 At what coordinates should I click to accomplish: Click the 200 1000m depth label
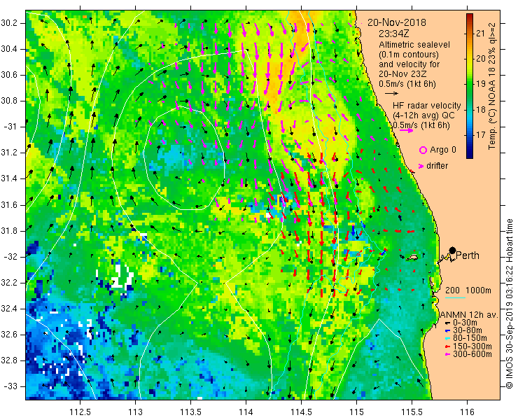click(468, 290)
